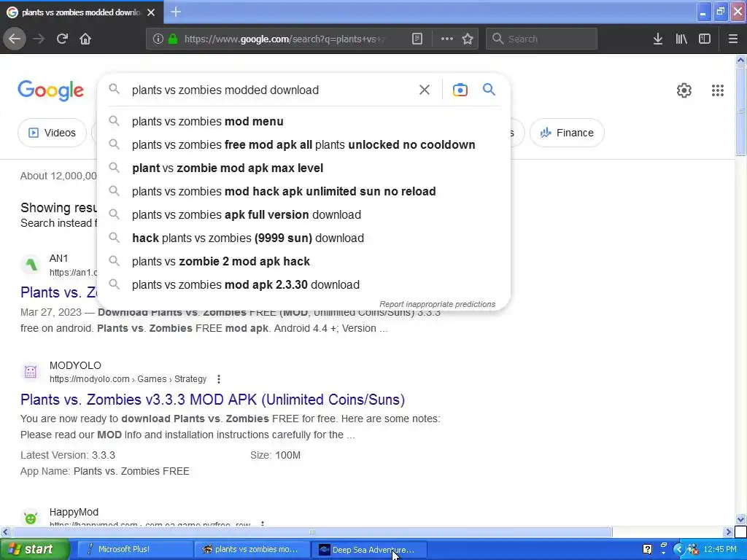Viewport: 747px width, 560px height.
Task: Choose suggestion mod hack apk unlimited sun
Action: (x=303, y=192)
